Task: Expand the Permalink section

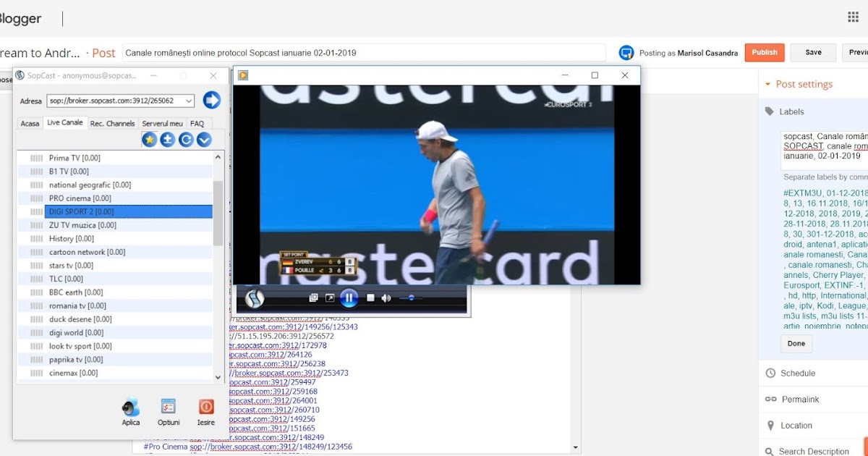Action: (800, 400)
